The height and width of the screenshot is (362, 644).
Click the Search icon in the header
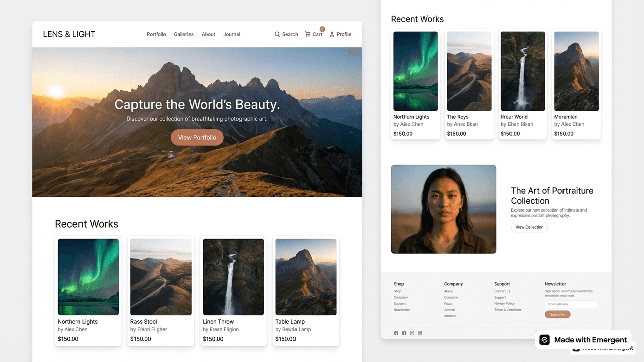tap(277, 34)
